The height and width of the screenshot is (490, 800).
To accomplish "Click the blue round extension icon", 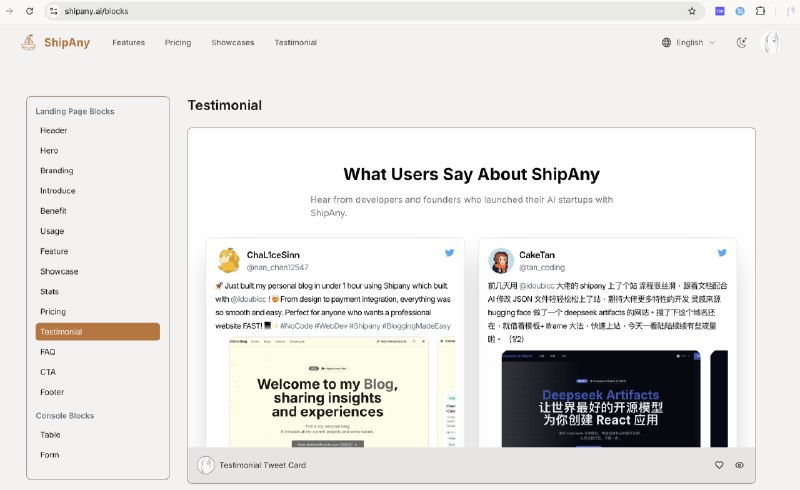I will point(740,11).
